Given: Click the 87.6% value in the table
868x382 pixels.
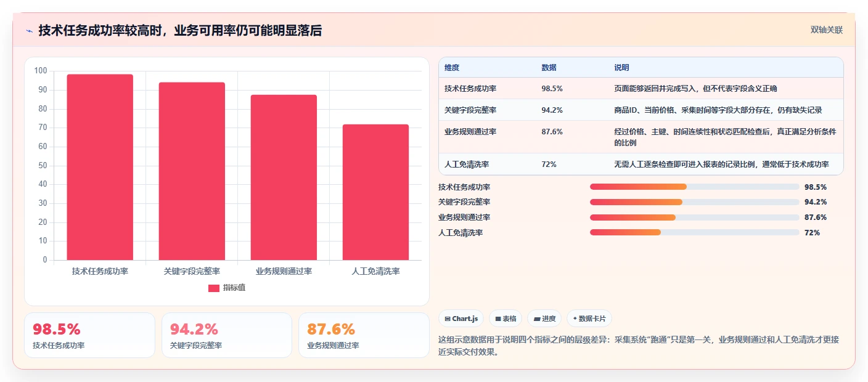Looking at the screenshot, I should coord(552,132).
